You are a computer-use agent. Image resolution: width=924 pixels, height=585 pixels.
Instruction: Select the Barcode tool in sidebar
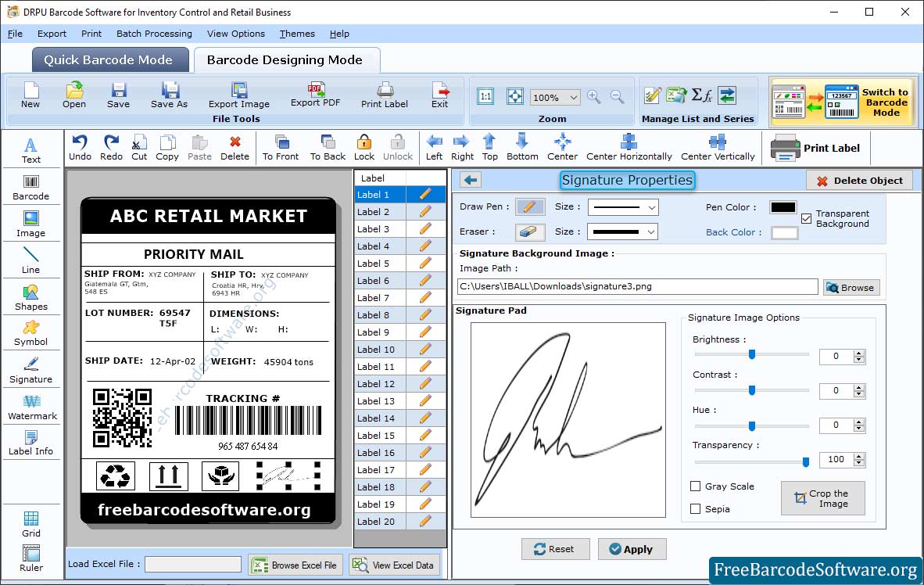31,188
